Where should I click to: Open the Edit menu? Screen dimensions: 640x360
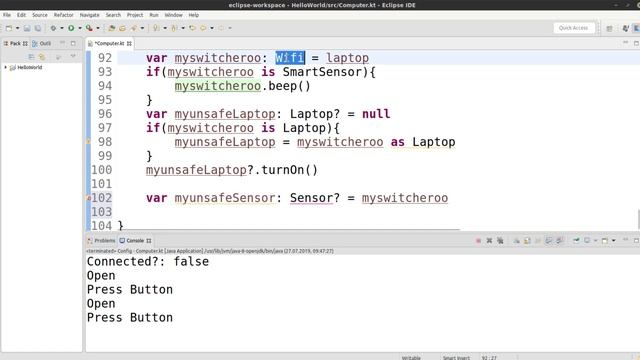[21, 15]
